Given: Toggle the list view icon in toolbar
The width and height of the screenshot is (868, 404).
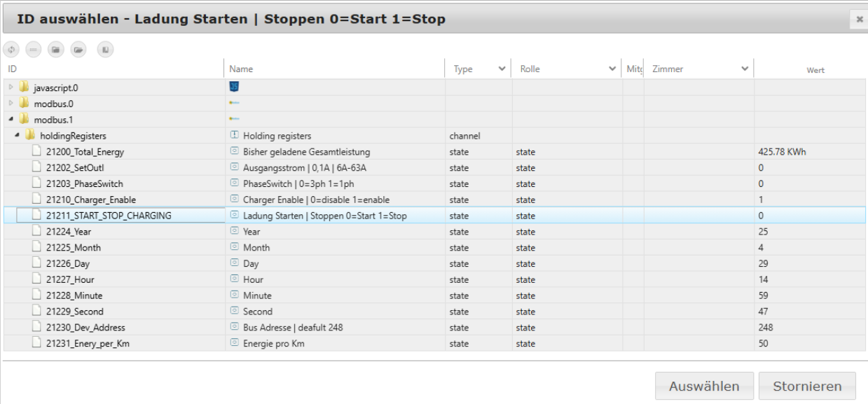Looking at the screenshot, I should coord(33,49).
